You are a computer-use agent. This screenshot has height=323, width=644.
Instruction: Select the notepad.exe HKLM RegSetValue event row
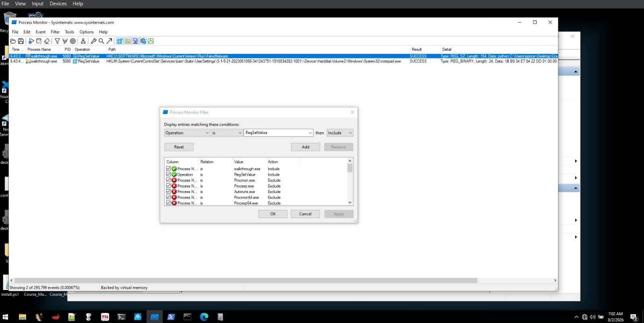[283, 61]
